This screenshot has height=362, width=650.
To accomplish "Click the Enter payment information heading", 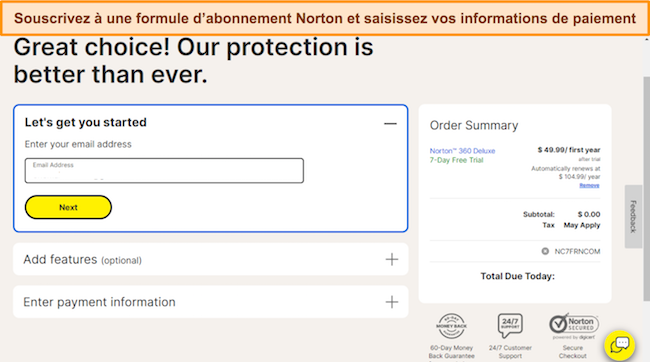I will pos(99,302).
